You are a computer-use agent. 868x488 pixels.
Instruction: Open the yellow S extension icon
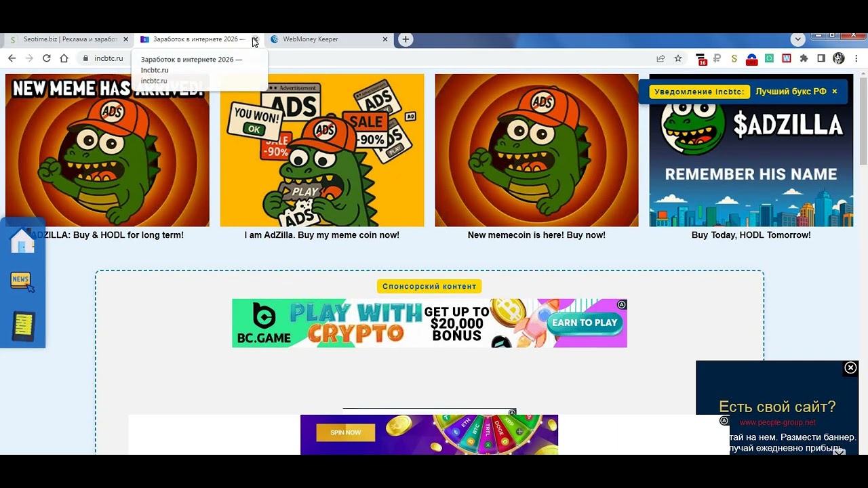click(x=734, y=58)
